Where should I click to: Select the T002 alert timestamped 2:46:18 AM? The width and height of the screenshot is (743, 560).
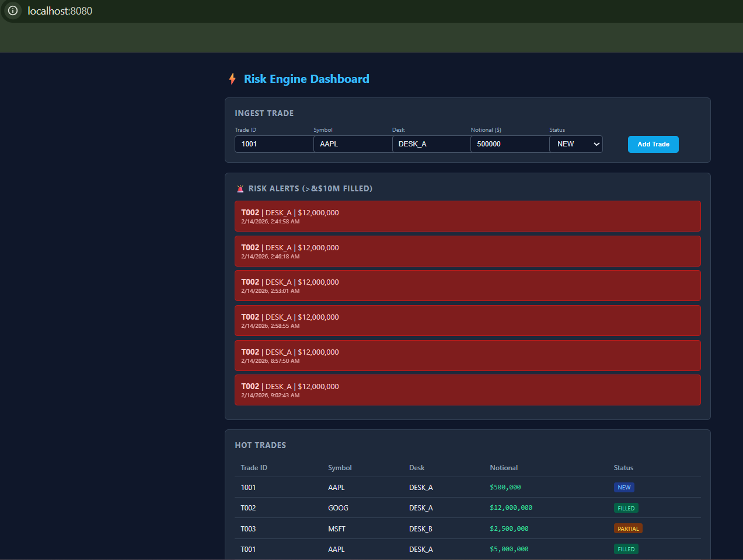click(x=468, y=251)
